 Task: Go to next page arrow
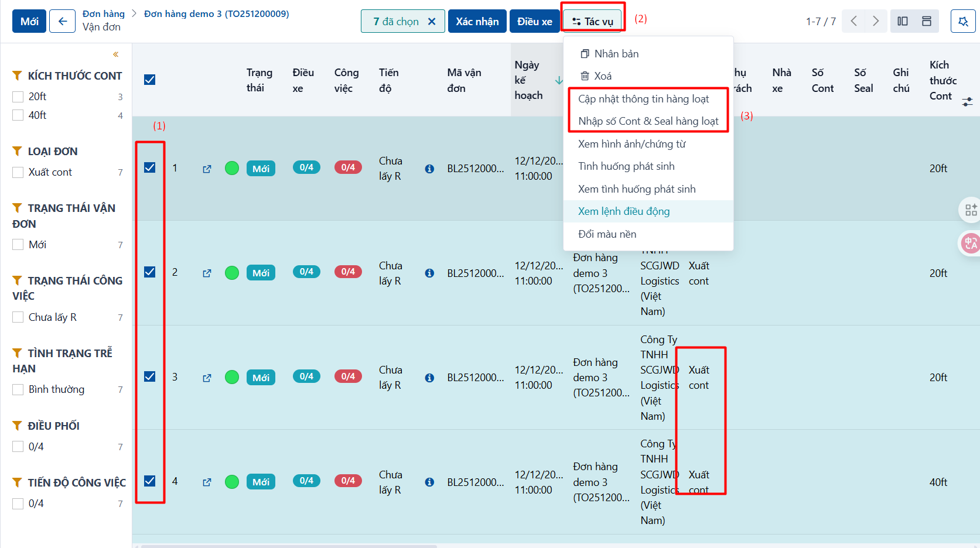click(876, 21)
